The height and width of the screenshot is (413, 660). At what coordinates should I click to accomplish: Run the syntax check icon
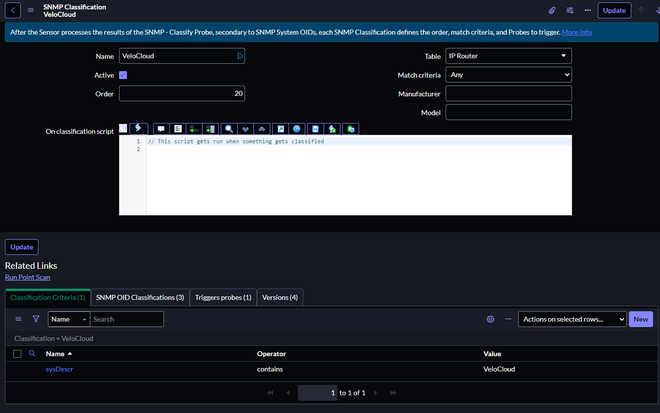332,129
